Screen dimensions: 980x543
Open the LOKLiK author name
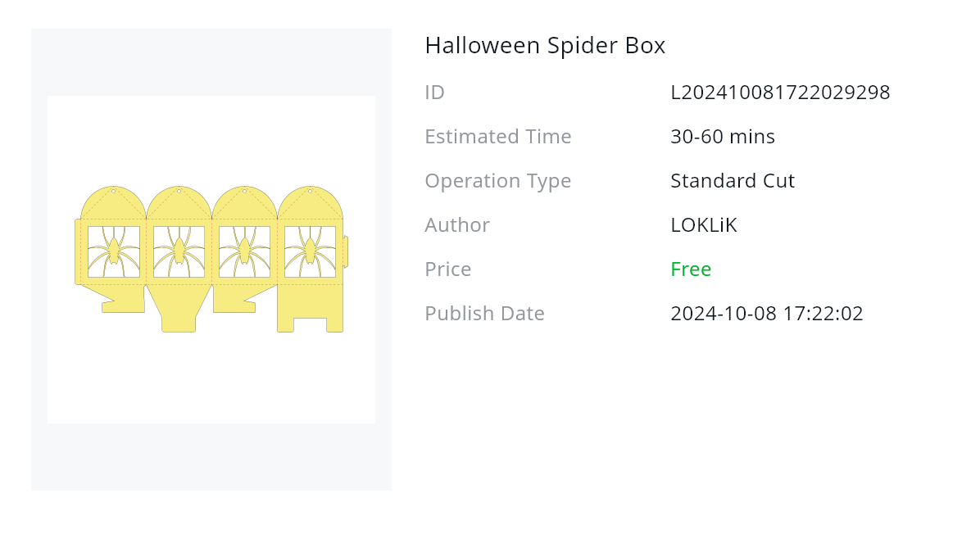click(703, 225)
